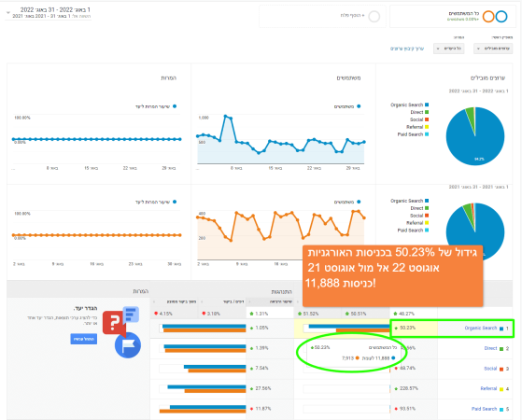Open the Organic Search channel link

tap(480, 329)
